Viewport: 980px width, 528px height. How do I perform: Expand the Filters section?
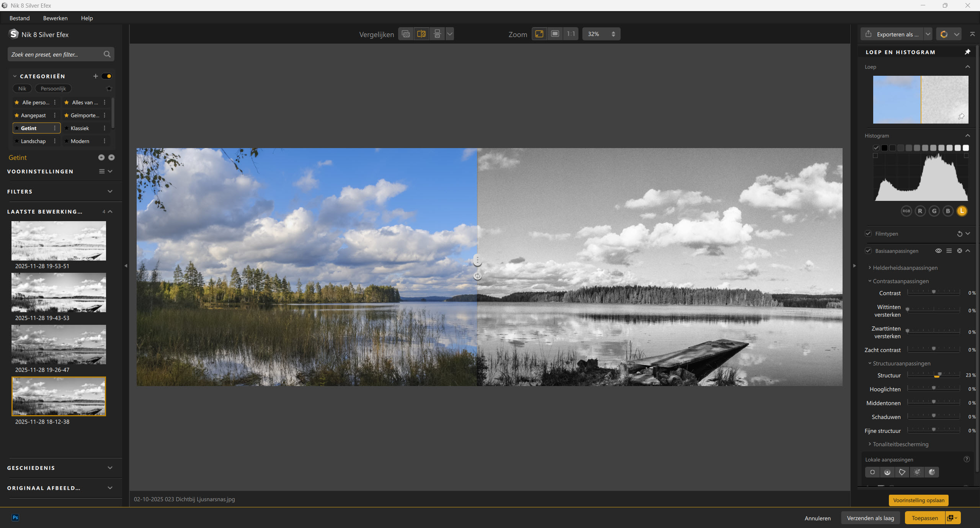tap(110, 191)
